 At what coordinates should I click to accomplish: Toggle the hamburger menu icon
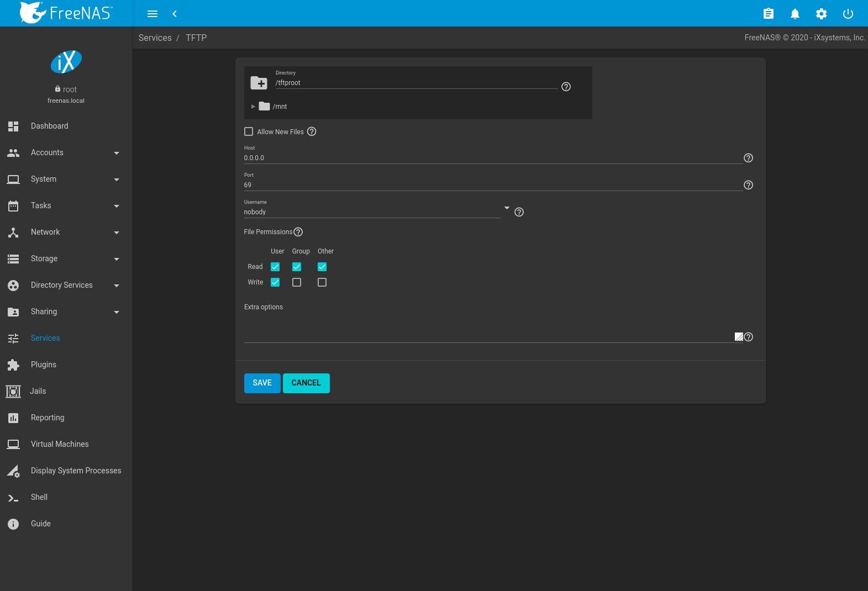[152, 14]
